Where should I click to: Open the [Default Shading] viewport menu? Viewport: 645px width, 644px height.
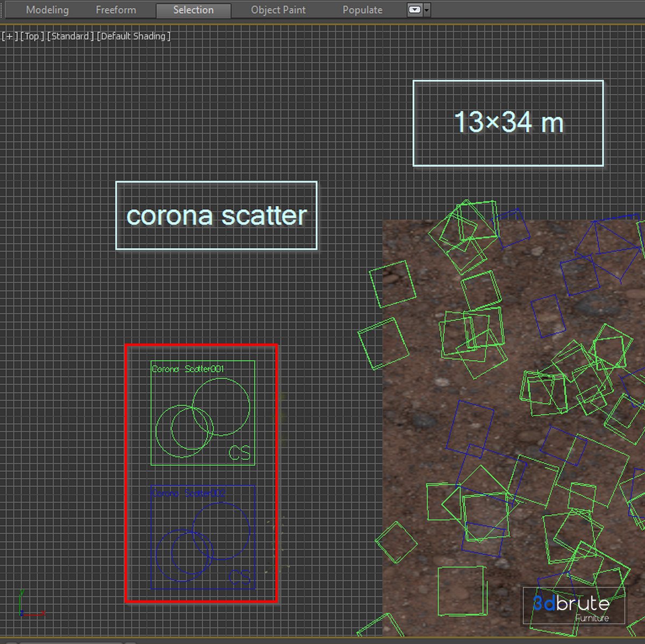pos(133,36)
